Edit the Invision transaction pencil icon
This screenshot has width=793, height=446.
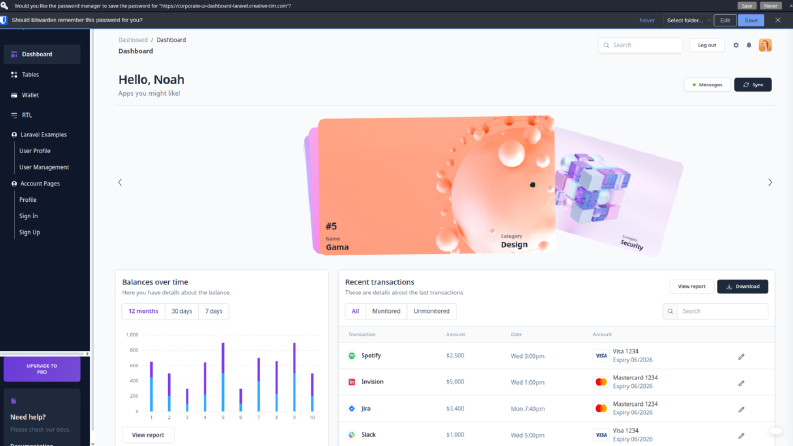coord(741,383)
